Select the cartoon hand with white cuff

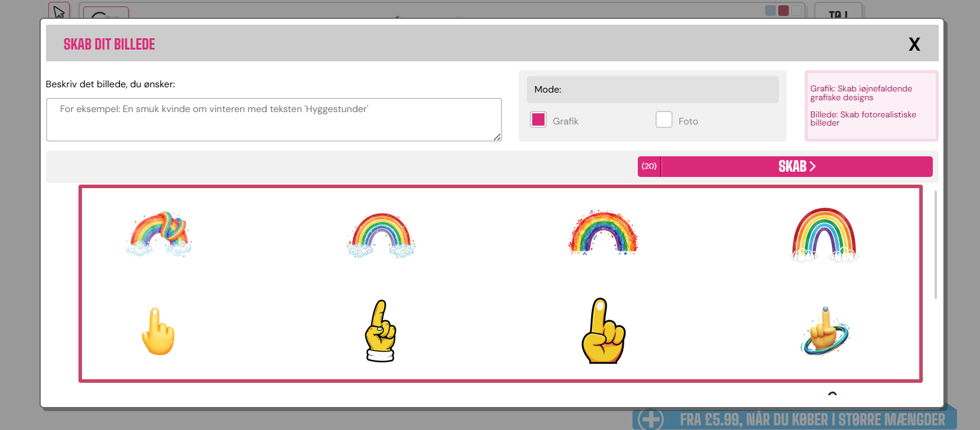381,331
